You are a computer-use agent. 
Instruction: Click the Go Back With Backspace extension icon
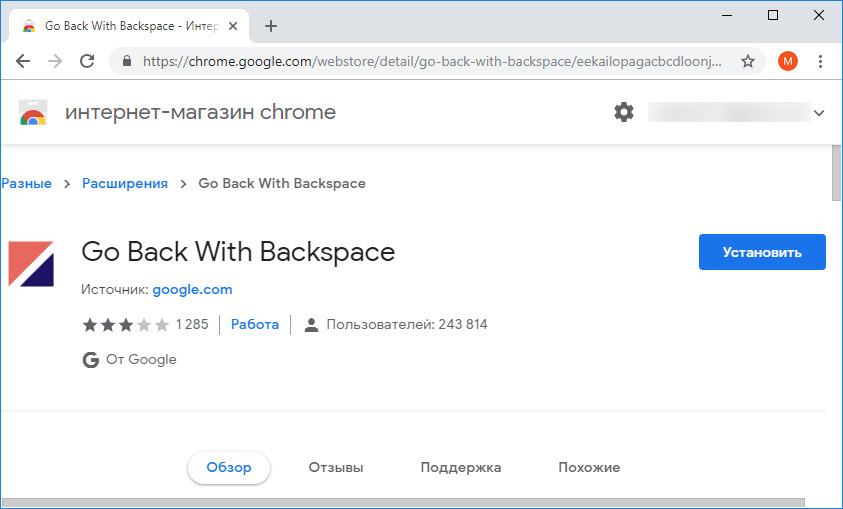31,263
